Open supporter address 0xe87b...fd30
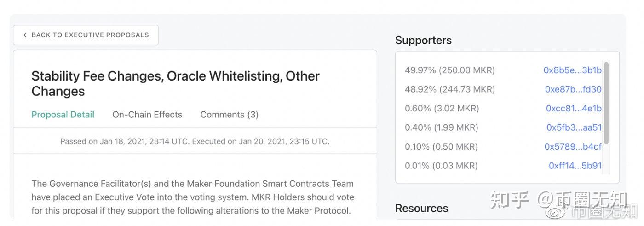 coord(573,89)
